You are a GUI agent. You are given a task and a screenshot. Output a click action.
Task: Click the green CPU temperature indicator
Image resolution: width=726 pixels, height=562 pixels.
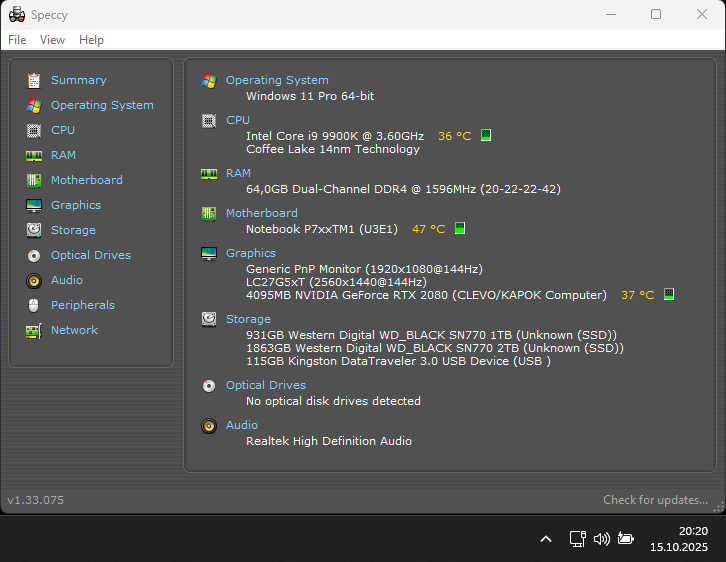pos(486,135)
